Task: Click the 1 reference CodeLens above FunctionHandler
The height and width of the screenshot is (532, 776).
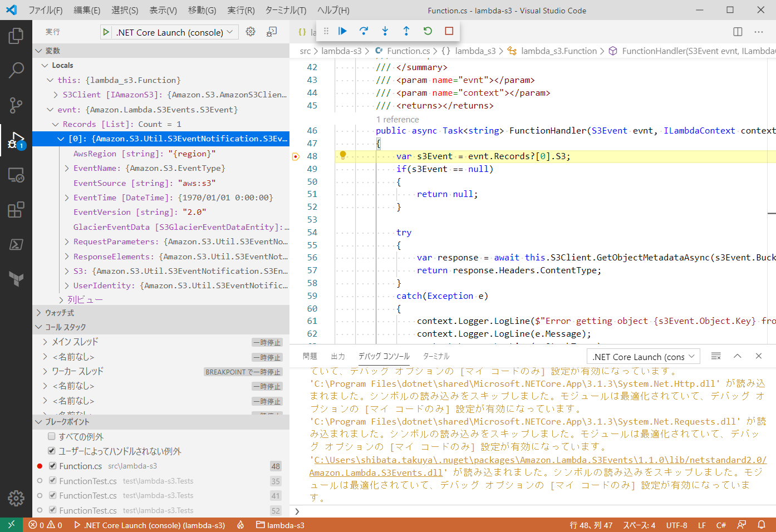Action: pos(397,119)
